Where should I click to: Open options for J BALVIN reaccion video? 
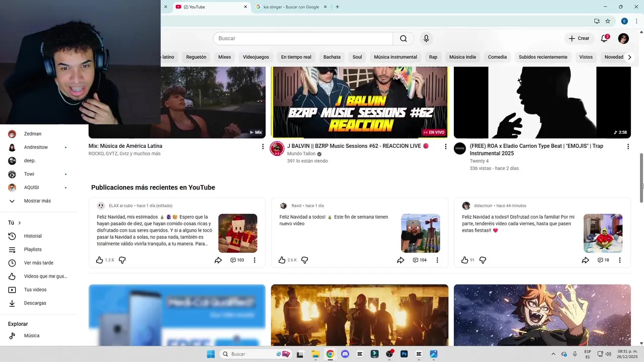(x=445, y=146)
